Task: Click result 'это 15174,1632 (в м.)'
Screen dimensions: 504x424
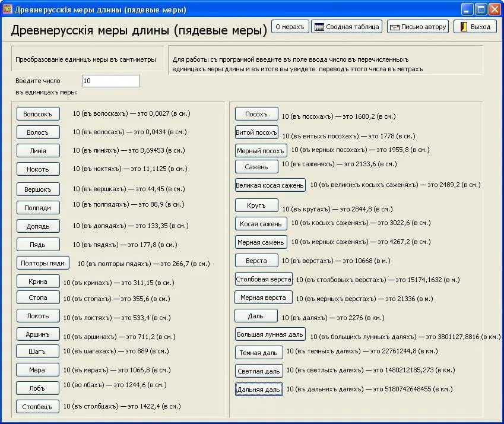Action: coord(427,280)
